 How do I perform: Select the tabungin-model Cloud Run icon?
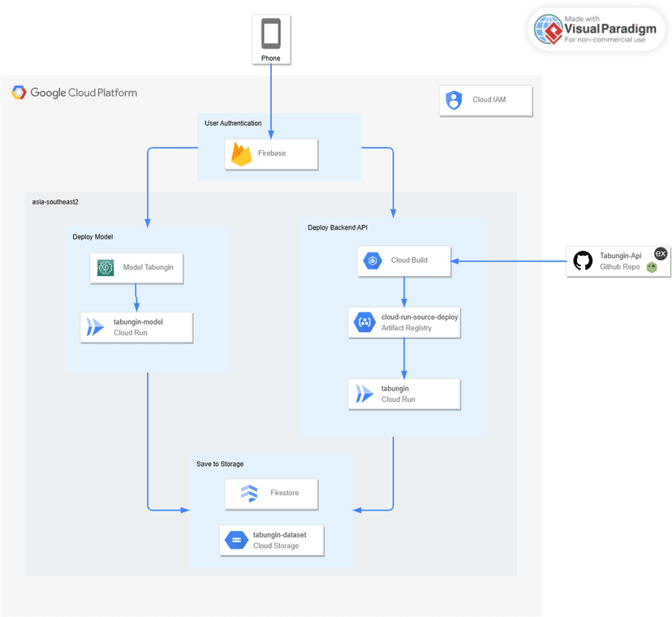pyautogui.click(x=95, y=326)
